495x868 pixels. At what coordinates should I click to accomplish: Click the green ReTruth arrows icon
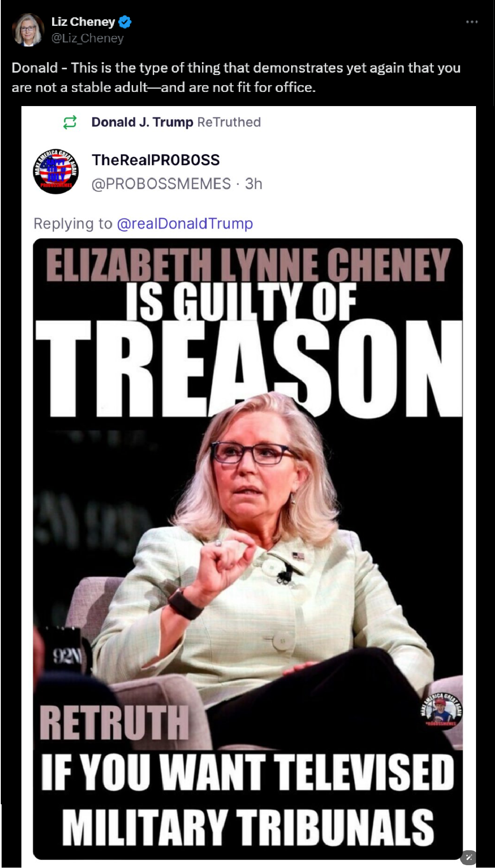(x=70, y=122)
